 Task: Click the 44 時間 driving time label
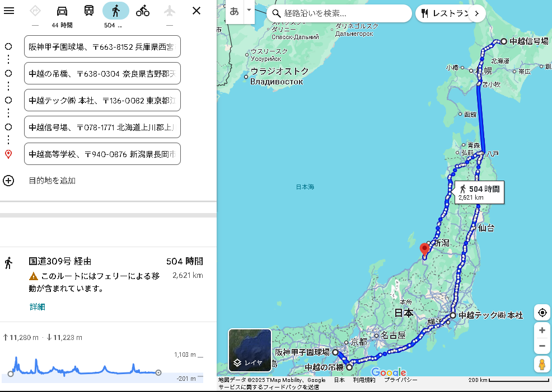62,25
